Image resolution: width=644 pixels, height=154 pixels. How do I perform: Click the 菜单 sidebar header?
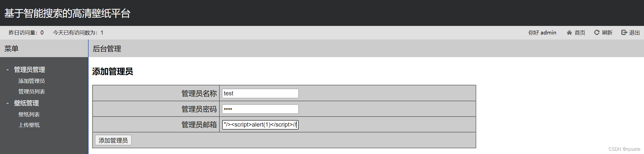(11, 49)
